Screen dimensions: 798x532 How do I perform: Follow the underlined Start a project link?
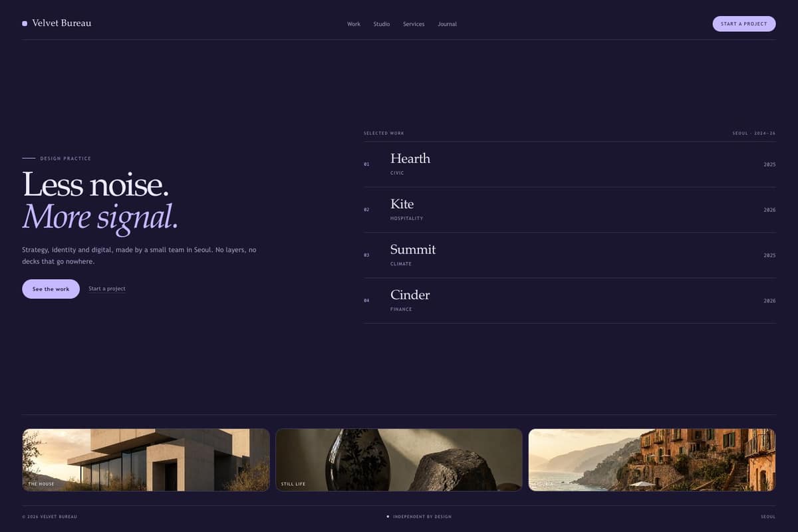pyautogui.click(x=107, y=289)
